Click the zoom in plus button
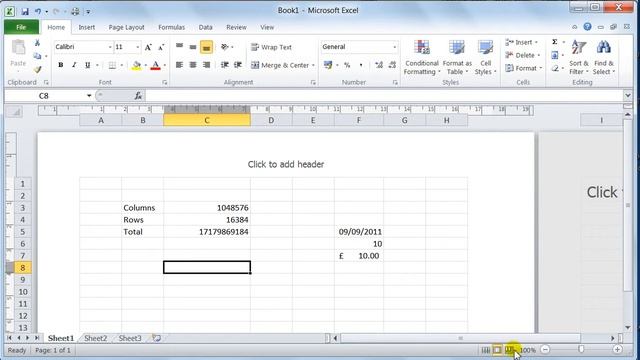 pyautogui.click(x=618, y=350)
